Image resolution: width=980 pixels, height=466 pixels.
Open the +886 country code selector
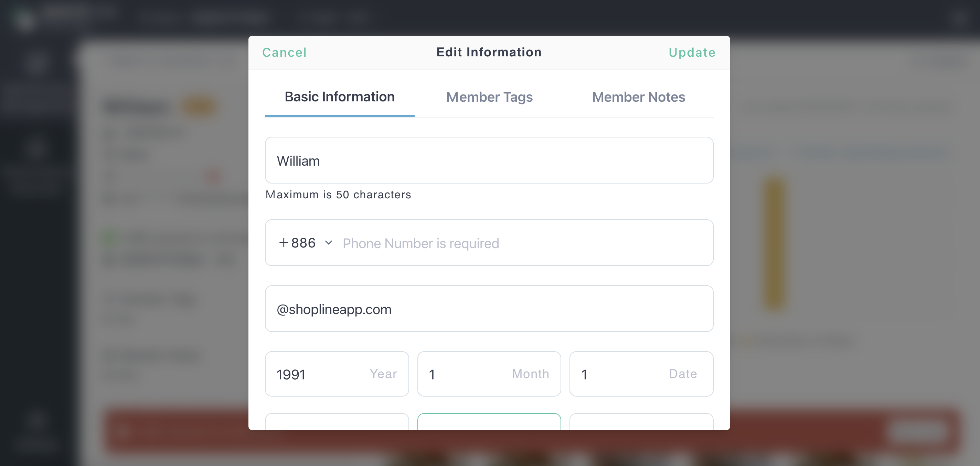point(306,243)
